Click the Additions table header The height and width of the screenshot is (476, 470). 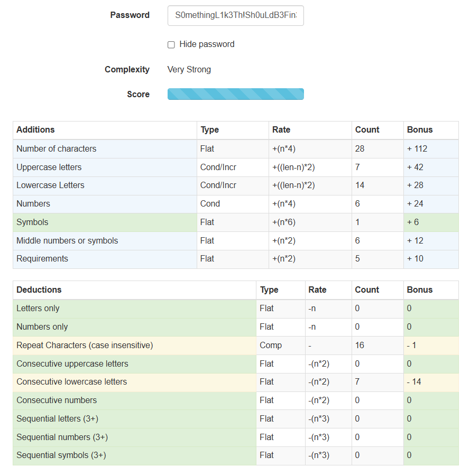(x=35, y=130)
